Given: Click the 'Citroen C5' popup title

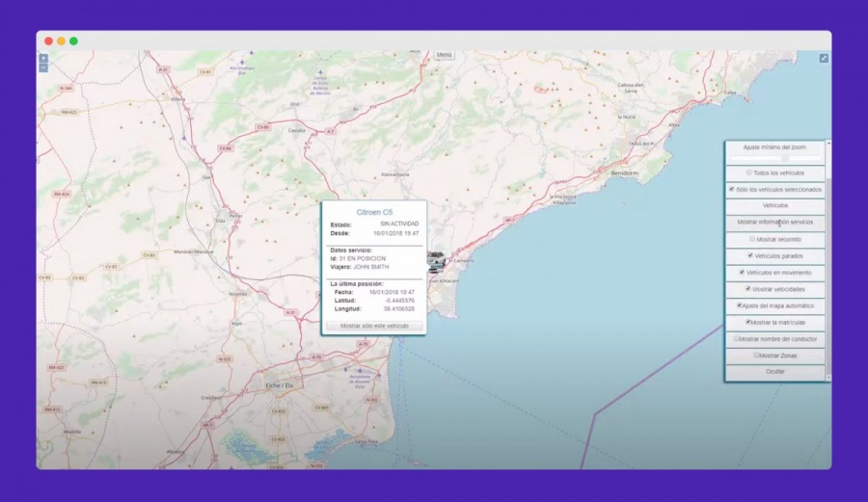Looking at the screenshot, I should pyautogui.click(x=374, y=212).
